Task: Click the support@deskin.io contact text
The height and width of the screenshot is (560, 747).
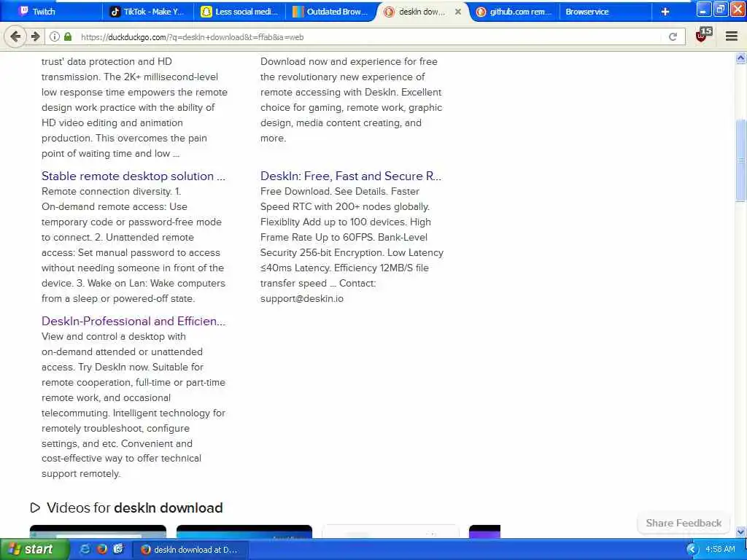Action: (301, 298)
